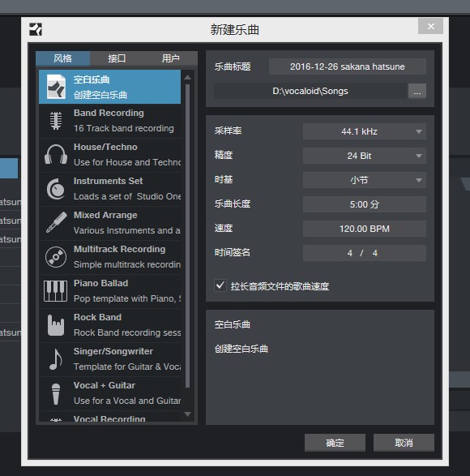Cancel with the 取消 button
Viewport: 470px width, 476px height.
click(x=404, y=443)
